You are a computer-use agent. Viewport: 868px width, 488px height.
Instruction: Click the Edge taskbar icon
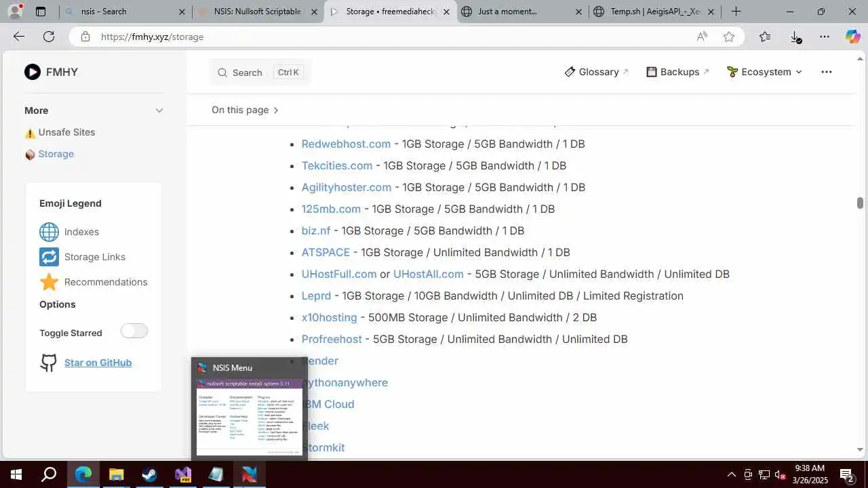coord(83,474)
